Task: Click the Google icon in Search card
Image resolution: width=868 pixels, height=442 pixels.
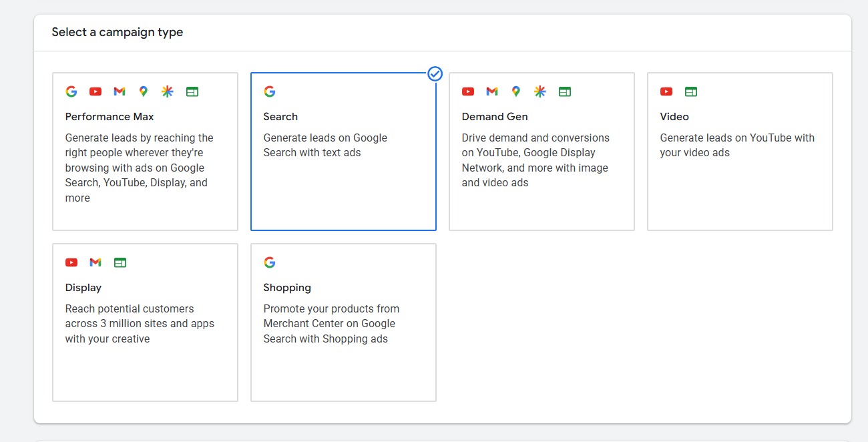Action: pyautogui.click(x=270, y=91)
